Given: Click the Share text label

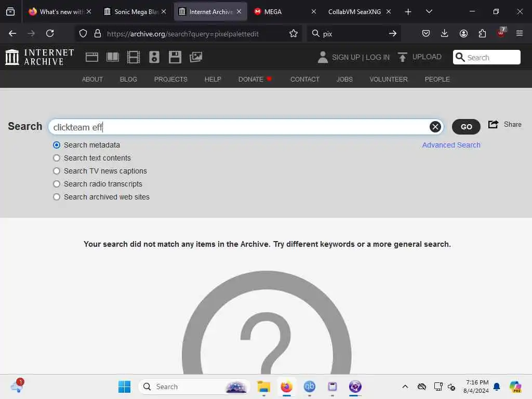Looking at the screenshot, I should pyautogui.click(x=512, y=125).
